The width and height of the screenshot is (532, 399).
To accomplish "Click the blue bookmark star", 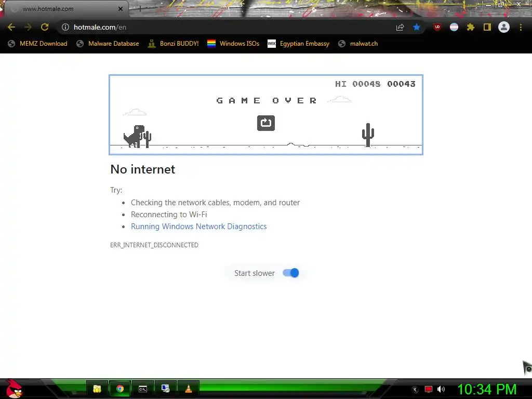I will point(417,27).
